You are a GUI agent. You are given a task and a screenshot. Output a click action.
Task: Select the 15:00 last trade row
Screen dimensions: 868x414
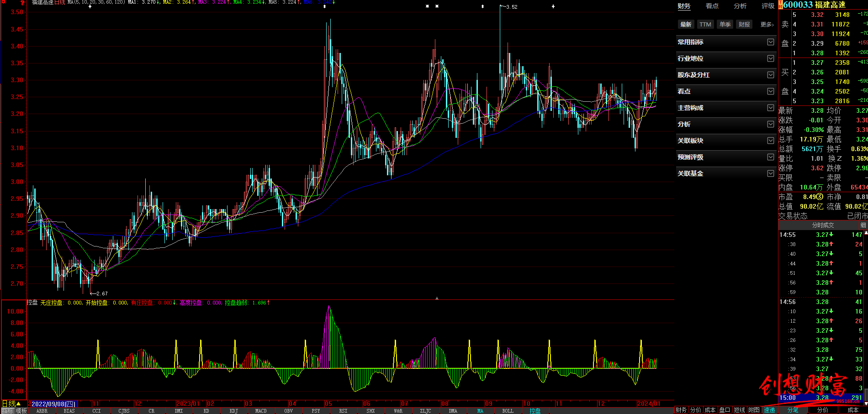[820, 398]
